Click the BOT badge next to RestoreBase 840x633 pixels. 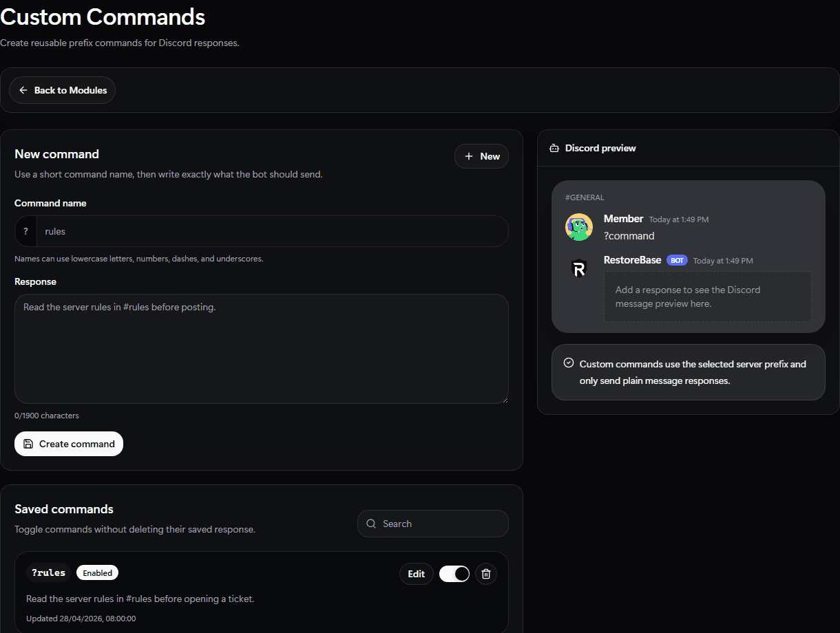pos(678,261)
